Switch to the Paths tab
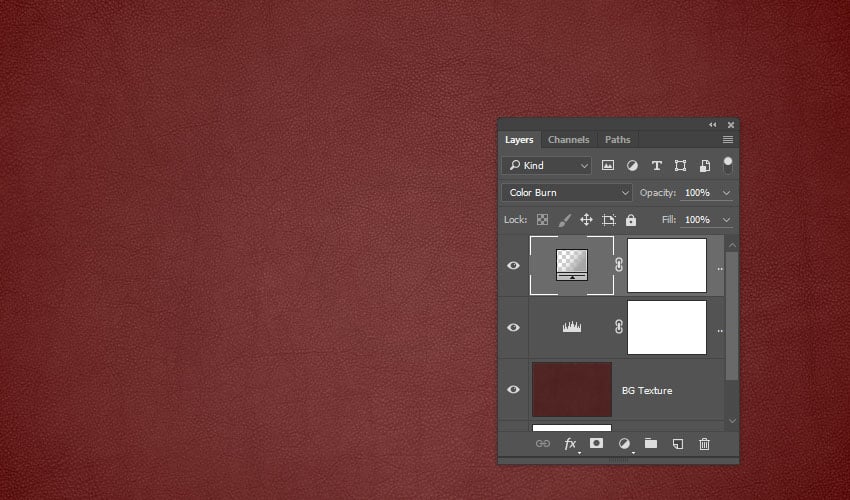 [x=617, y=140]
